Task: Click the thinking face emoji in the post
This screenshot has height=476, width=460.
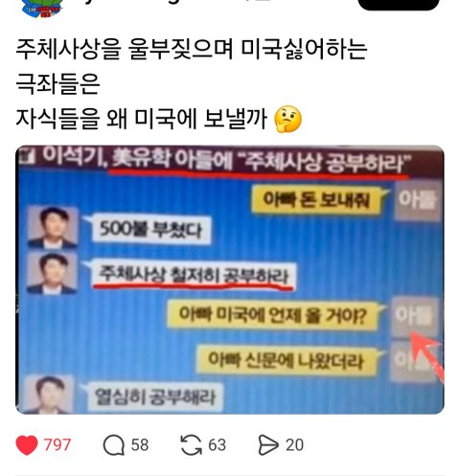Action: (287, 119)
